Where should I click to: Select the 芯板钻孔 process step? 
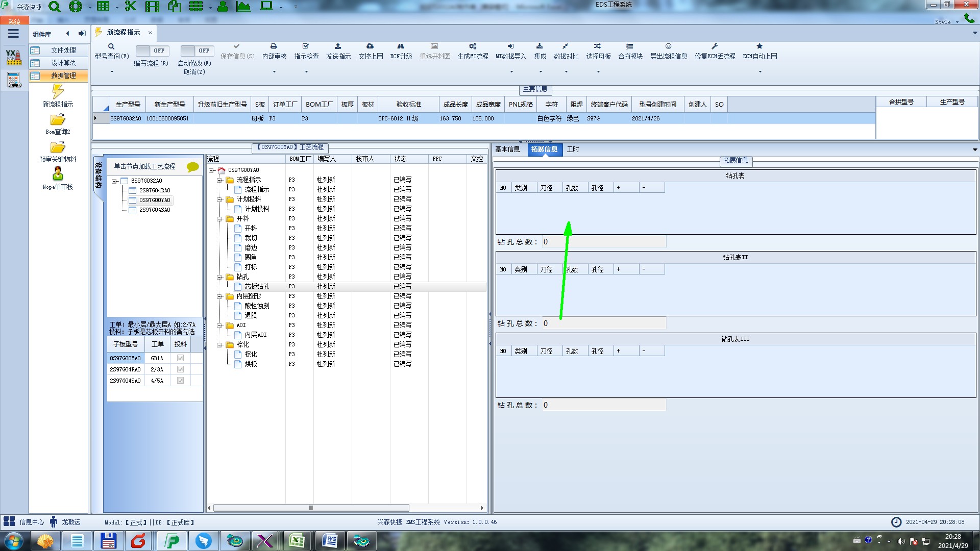click(x=256, y=287)
